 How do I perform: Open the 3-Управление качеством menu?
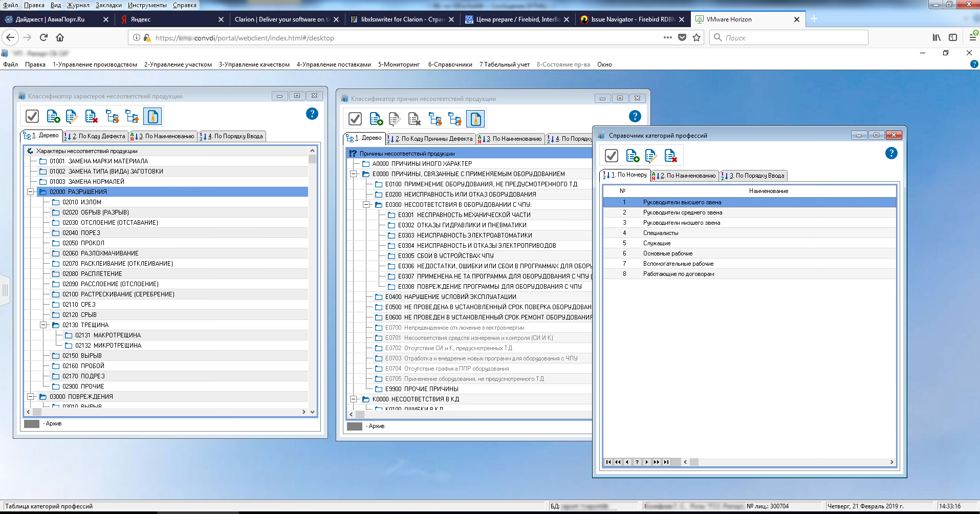254,65
